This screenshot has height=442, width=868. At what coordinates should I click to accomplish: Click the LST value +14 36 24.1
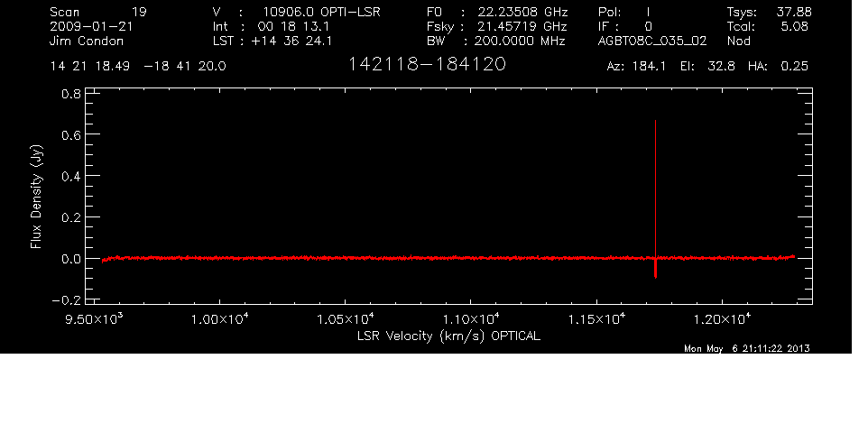(291, 41)
